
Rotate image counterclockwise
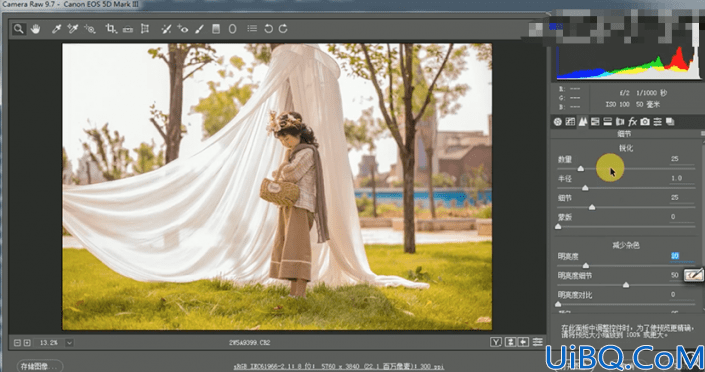click(x=268, y=29)
